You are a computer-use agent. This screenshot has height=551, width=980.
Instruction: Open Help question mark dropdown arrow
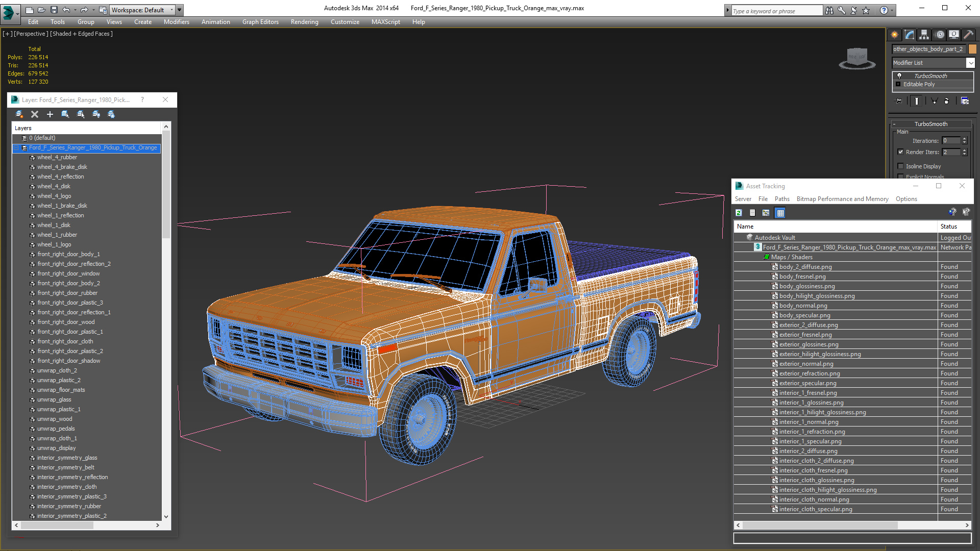click(x=892, y=10)
